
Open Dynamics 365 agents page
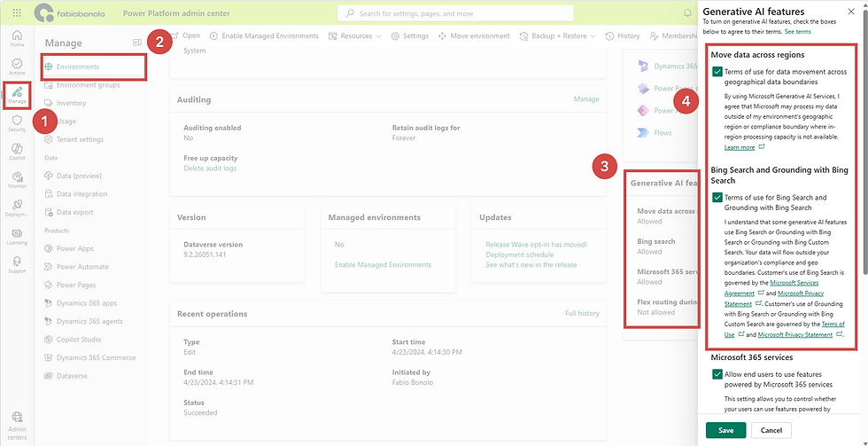[89, 321]
